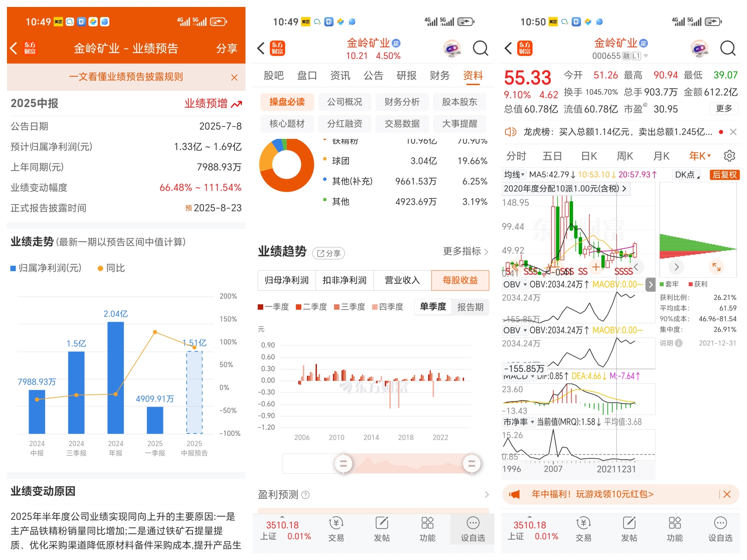
Task: Select 营业收入 metric
Action: 402,280
